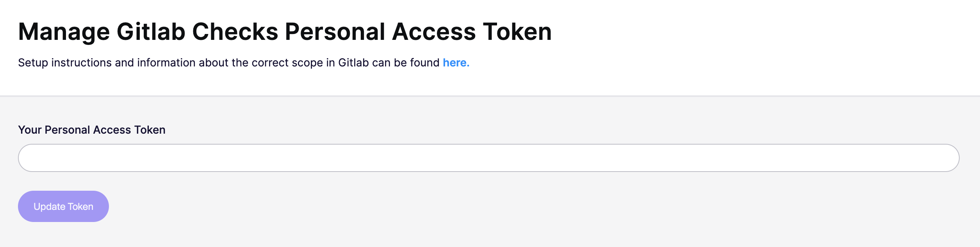
Task: Open the setup instructions "here." link
Action: [x=456, y=63]
